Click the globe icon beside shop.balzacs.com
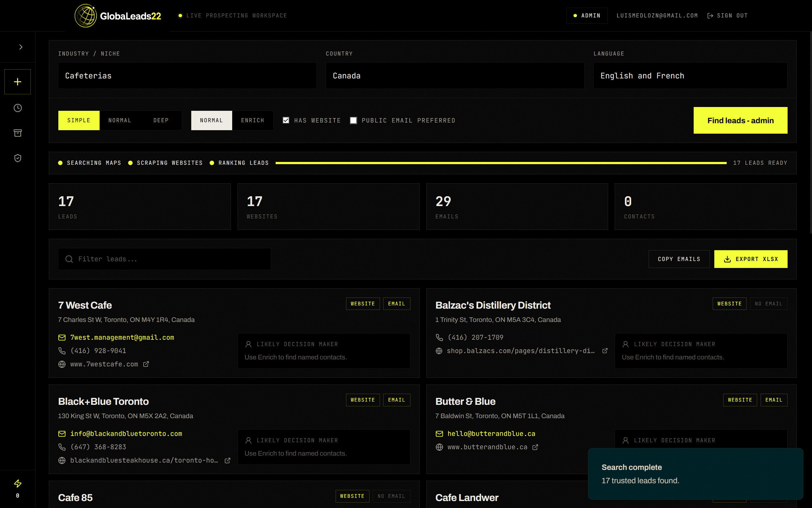 click(x=439, y=351)
